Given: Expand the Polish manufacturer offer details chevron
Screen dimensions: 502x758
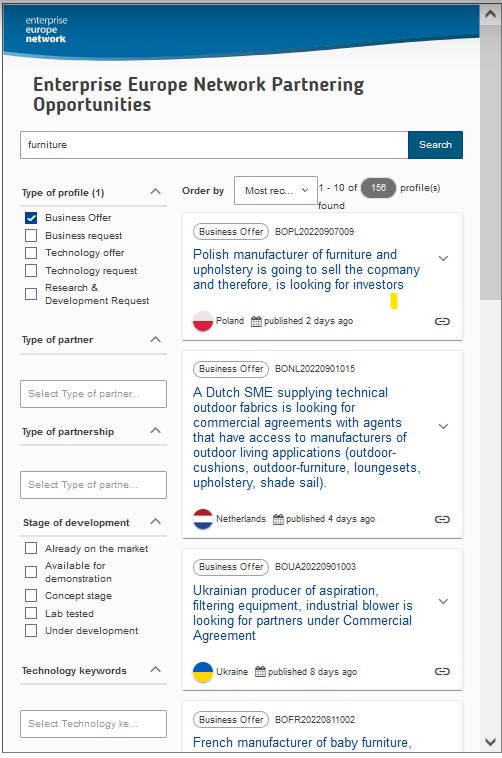Looking at the screenshot, I should click(x=443, y=259).
